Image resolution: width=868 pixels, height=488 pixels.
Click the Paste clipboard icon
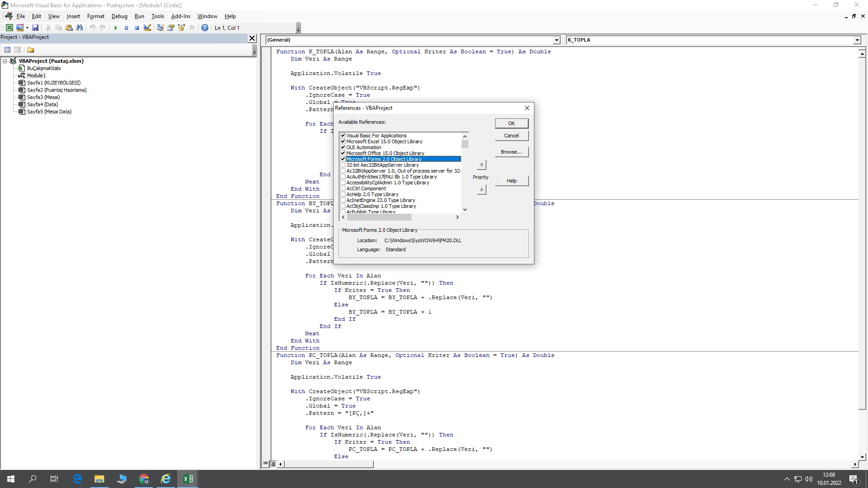point(69,28)
